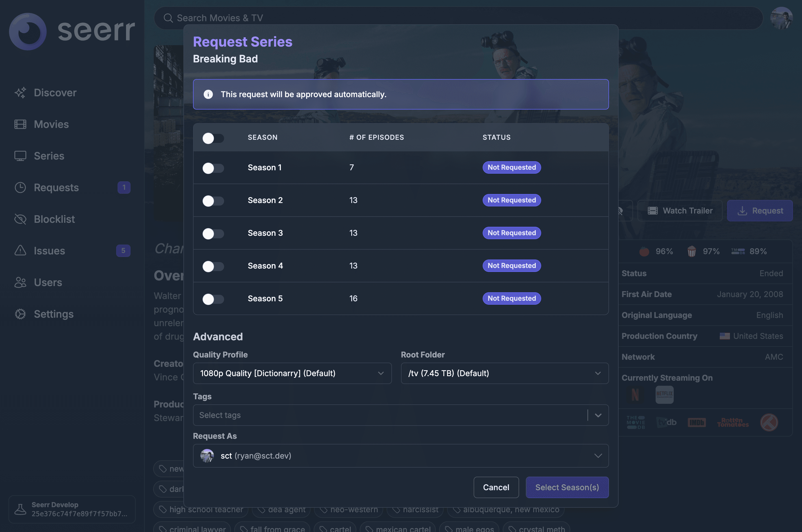Click the Issues warning icon in sidebar

click(20, 251)
